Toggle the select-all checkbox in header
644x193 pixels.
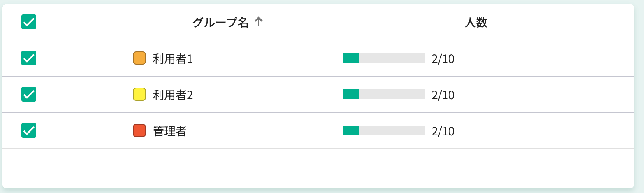click(29, 22)
